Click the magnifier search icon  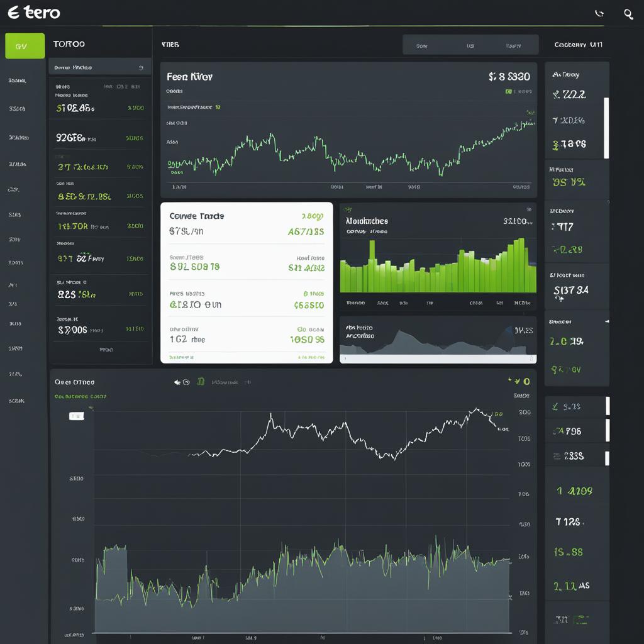pyautogui.click(x=628, y=14)
